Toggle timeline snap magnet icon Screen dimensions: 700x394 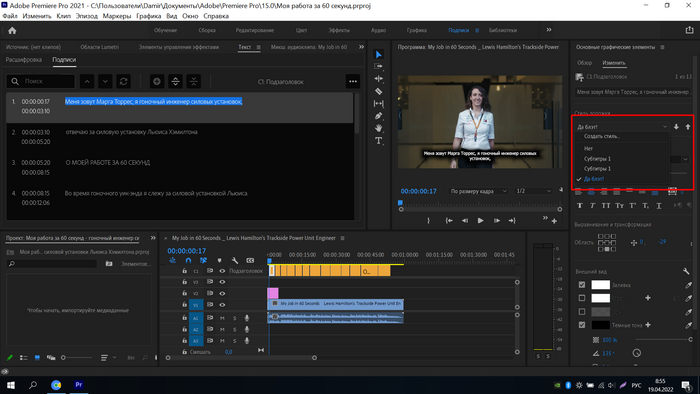point(188,261)
